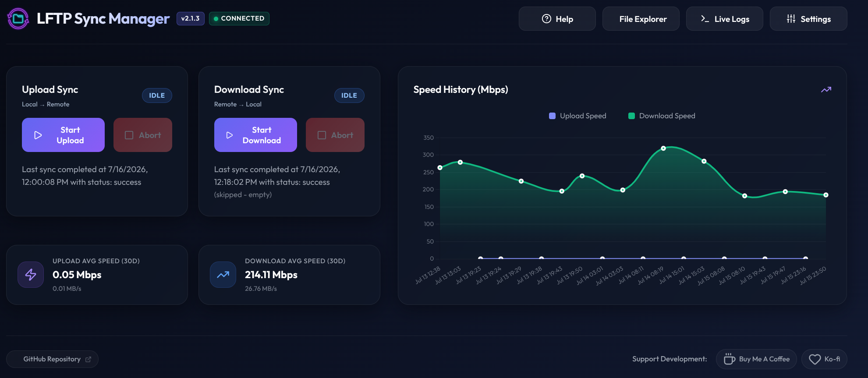Click the 'Remote → Local' direction label
The image size is (868, 378).
[238, 104]
